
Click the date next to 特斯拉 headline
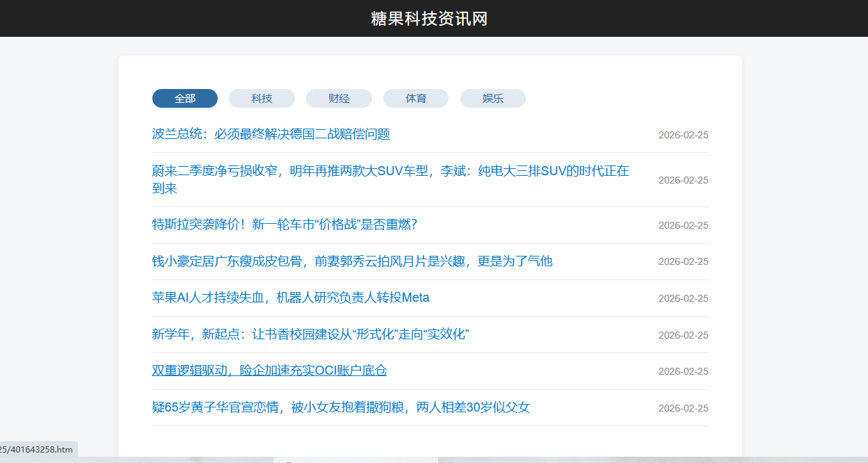click(x=683, y=225)
